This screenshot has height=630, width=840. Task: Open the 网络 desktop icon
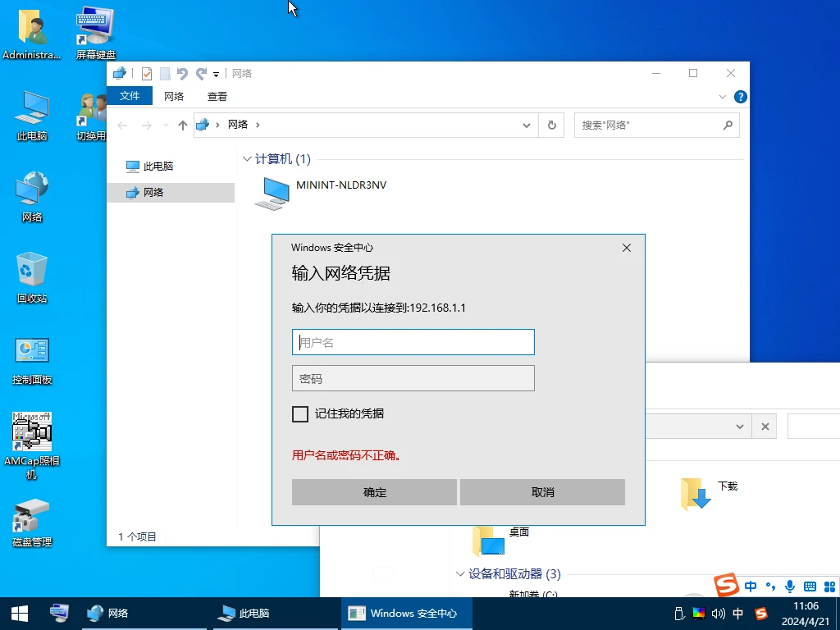tap(32, 196)
